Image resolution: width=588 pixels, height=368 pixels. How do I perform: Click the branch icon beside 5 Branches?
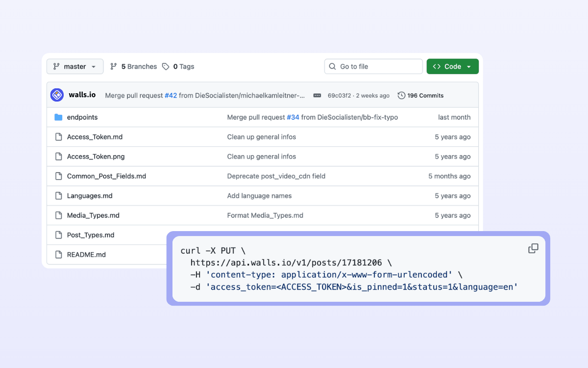coord(114,66)
